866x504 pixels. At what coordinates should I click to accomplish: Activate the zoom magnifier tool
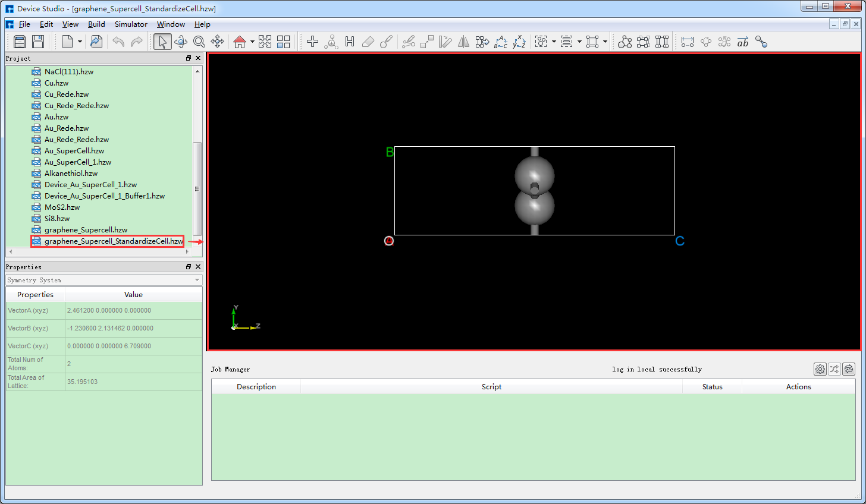coord(199,42)
